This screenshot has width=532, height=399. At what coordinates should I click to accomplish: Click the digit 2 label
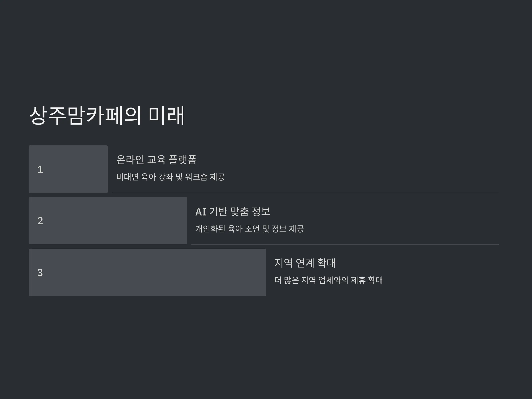(x=40, y=221)
